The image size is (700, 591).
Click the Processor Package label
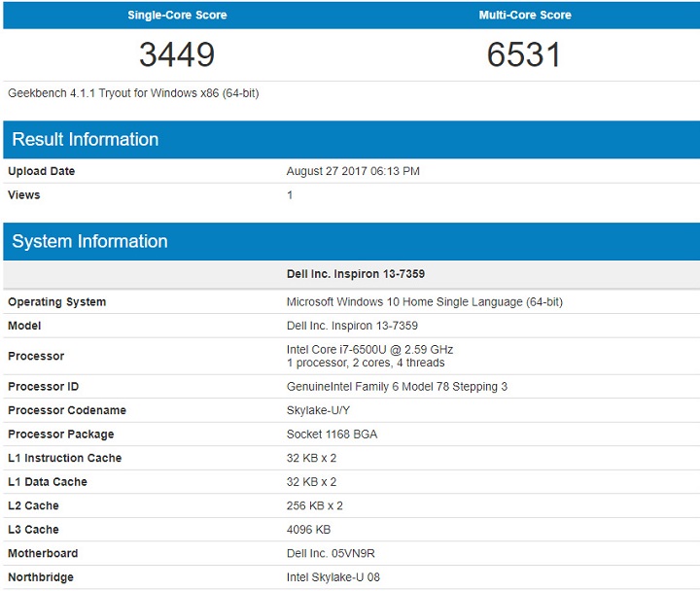pos(61,435)
